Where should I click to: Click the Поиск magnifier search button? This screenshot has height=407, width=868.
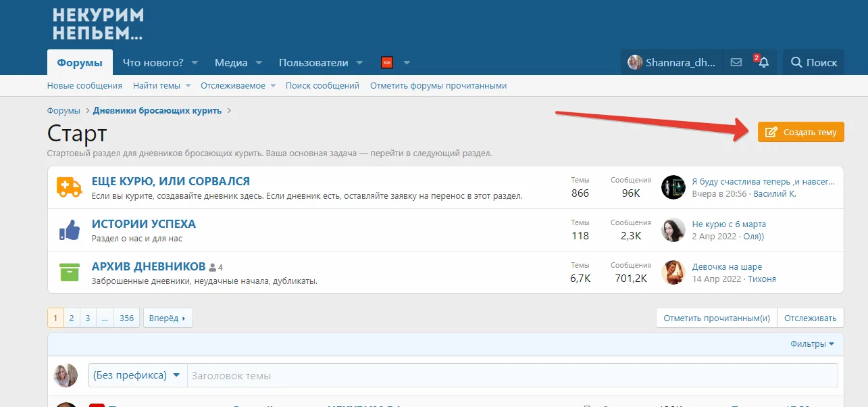pos(814,62)
